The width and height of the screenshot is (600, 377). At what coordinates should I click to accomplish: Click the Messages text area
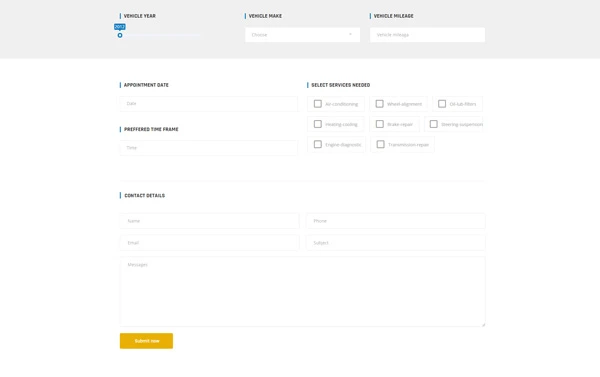[302, 292]
